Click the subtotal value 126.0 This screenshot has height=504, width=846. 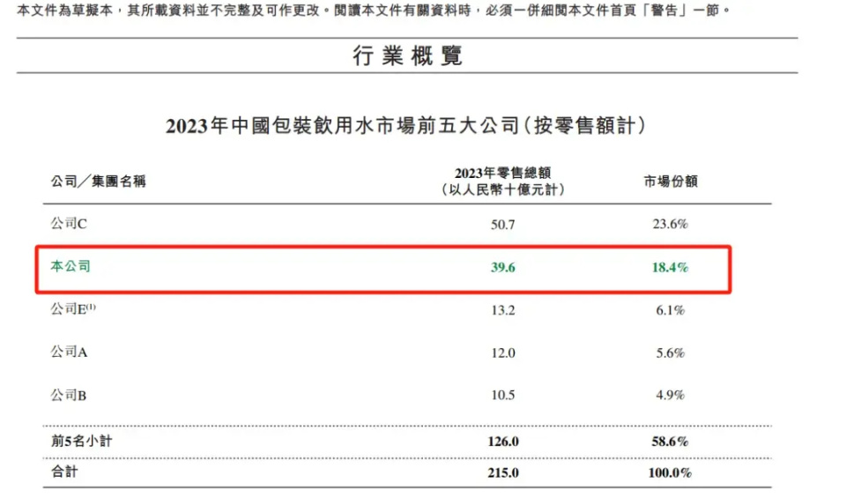point(503,441)
